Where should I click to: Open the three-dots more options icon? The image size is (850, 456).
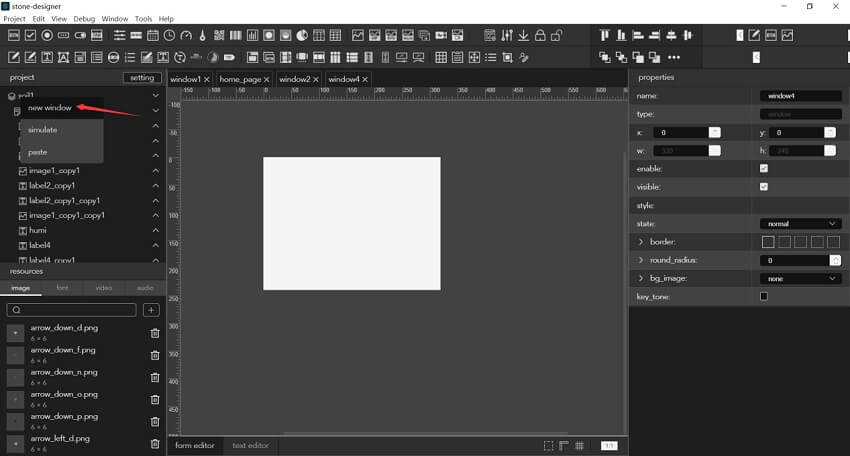pos(674,57)
